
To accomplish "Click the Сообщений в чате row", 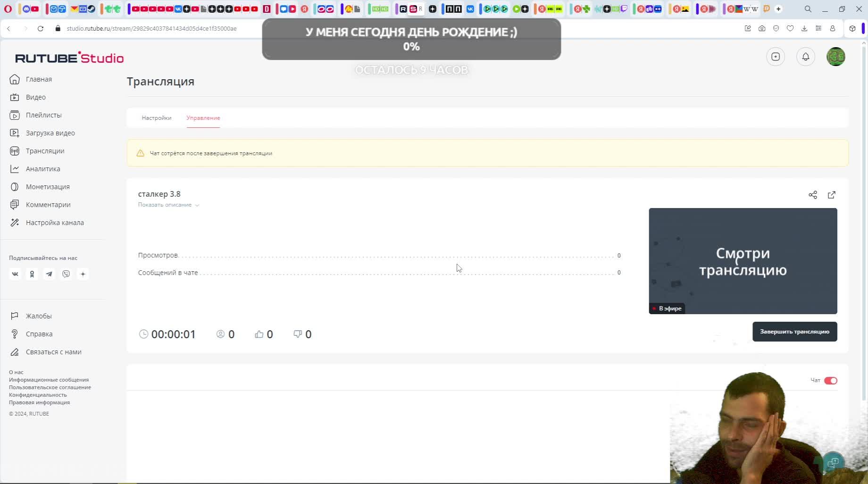I will tap(379, 273).
